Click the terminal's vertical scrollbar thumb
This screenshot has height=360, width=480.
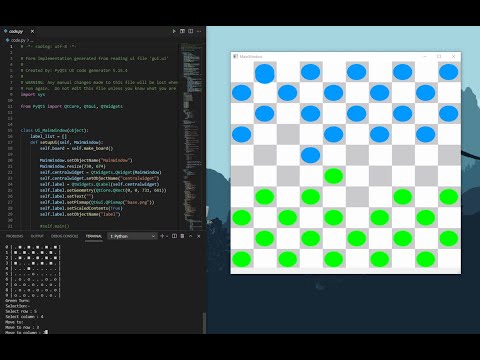tap(204, 322)
